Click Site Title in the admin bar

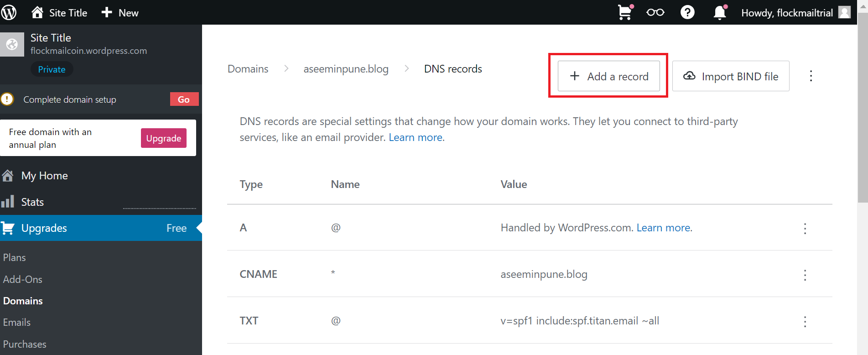point(68,13)
